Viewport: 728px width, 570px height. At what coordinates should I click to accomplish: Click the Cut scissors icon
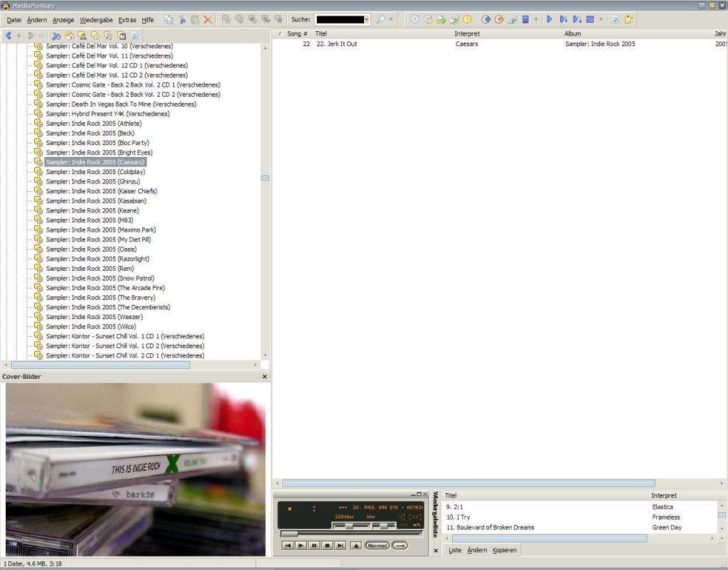(x=182, y=19)
